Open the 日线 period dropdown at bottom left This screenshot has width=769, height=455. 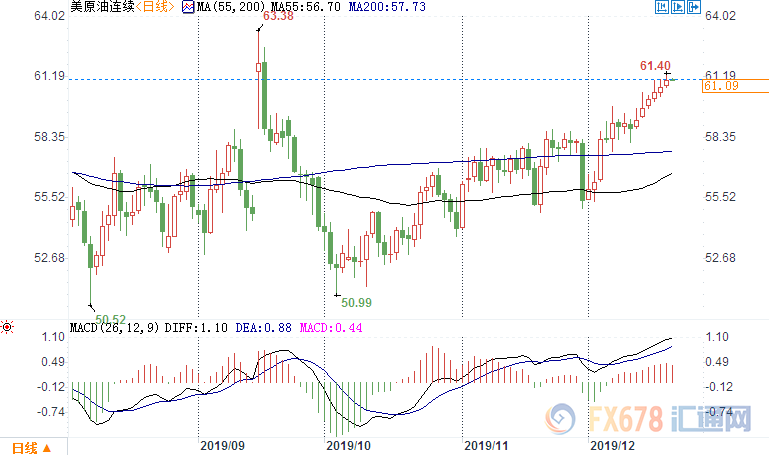[x=31, y=448]
